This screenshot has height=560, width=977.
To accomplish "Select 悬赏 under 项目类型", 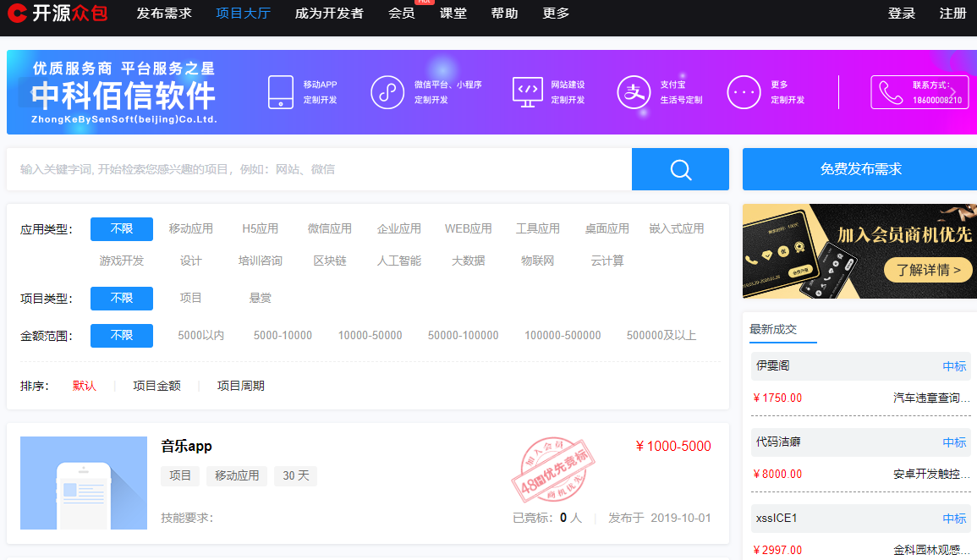I will [260, 298].
